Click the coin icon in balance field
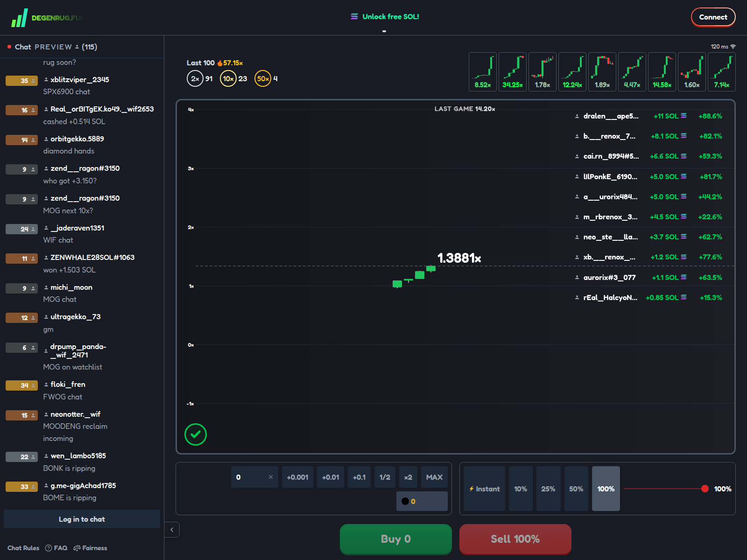 pyautogui.click(x=405, y=501)
